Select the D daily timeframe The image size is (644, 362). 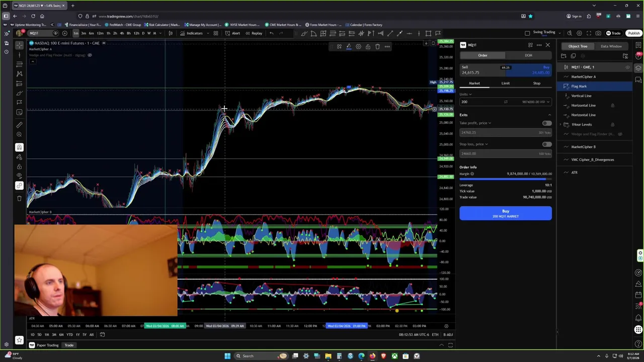tap(143, 33)
